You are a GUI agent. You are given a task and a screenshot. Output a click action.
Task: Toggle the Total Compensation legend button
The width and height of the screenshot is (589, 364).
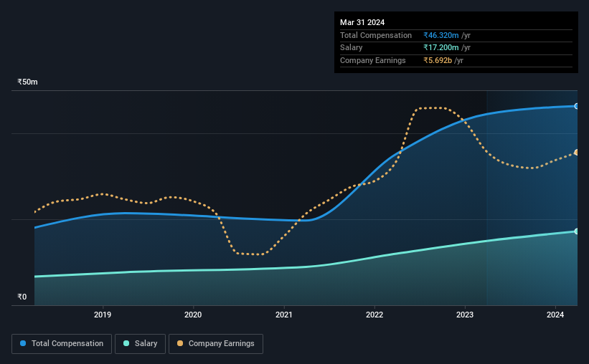(62, 344)
